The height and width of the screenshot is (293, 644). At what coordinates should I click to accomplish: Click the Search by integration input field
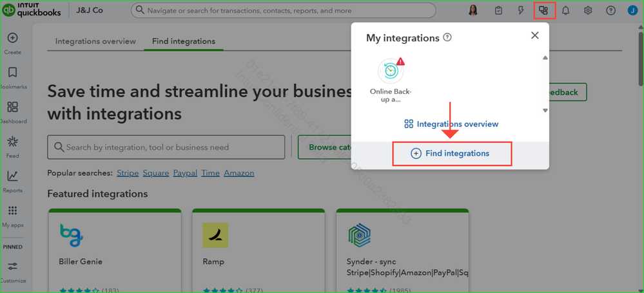click(166, 147)
